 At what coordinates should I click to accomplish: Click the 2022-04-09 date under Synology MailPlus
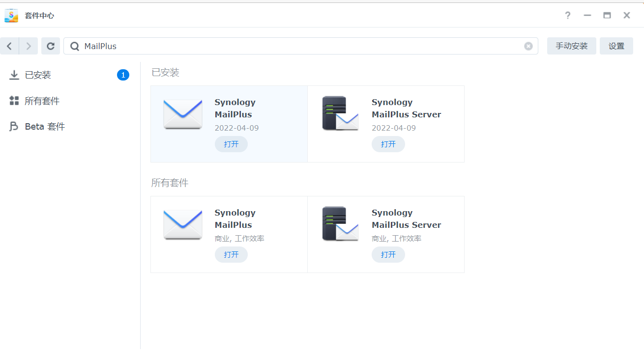(236, 128)
